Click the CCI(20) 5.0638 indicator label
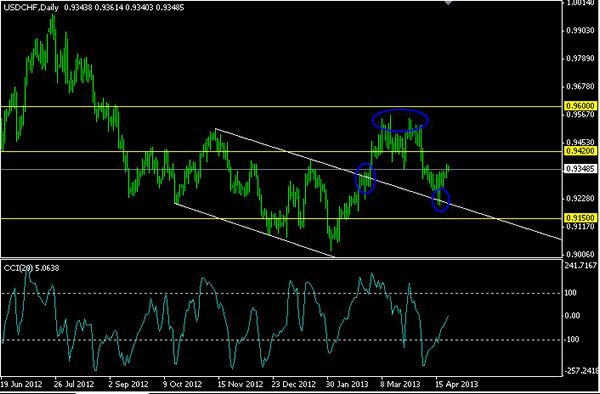This screenshot has width=600, height=394. click(x=31, y=268)
